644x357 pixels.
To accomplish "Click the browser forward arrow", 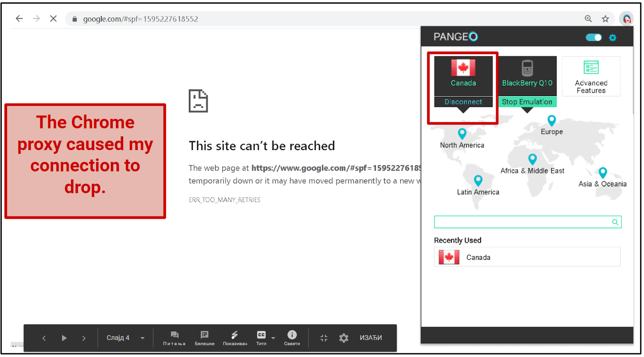I will coord(36,19).
